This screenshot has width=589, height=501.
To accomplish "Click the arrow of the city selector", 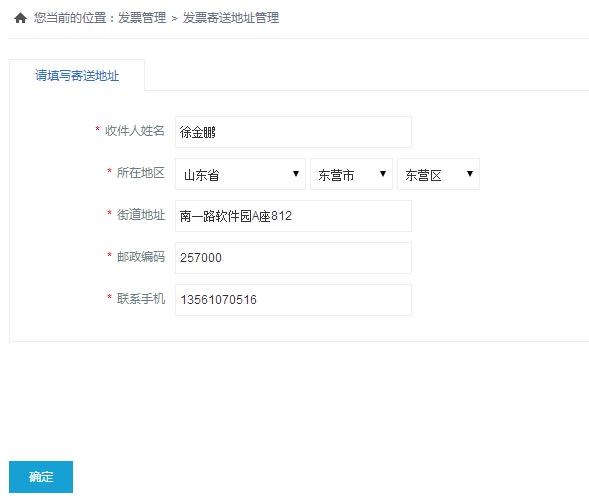I will (x=383, y=174).
